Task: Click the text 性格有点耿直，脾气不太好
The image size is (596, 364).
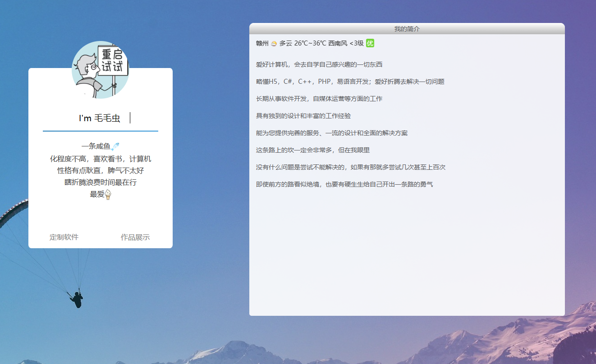Action: pos(101,171)
